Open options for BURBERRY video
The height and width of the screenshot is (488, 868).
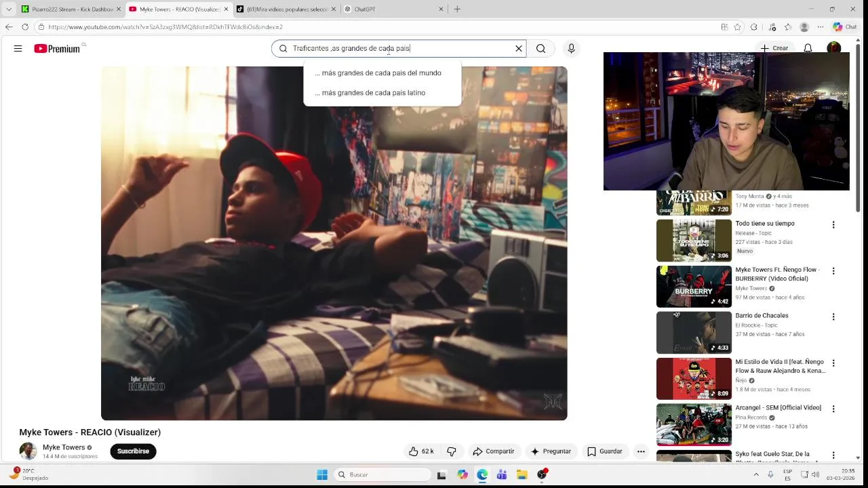point(833,271)
